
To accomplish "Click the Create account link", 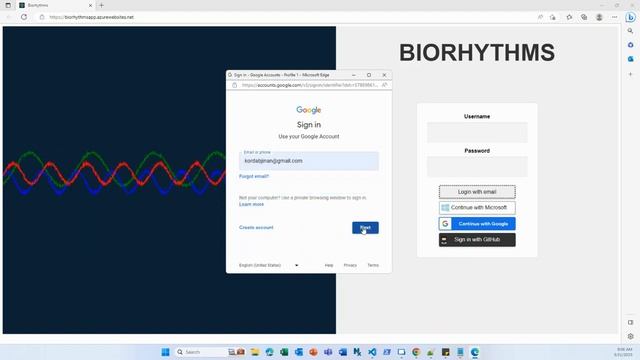I will point(256,227).
